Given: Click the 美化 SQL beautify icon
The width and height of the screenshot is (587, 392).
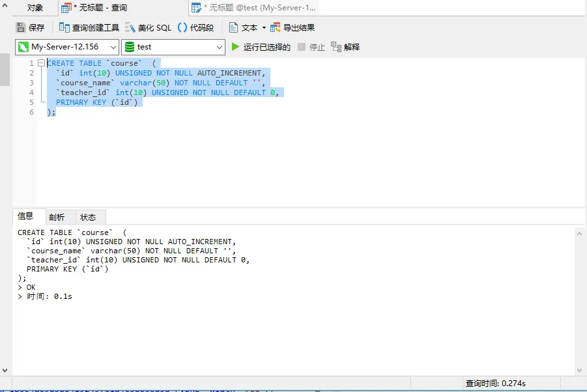Looking at the screenshot, I should 130,27.
